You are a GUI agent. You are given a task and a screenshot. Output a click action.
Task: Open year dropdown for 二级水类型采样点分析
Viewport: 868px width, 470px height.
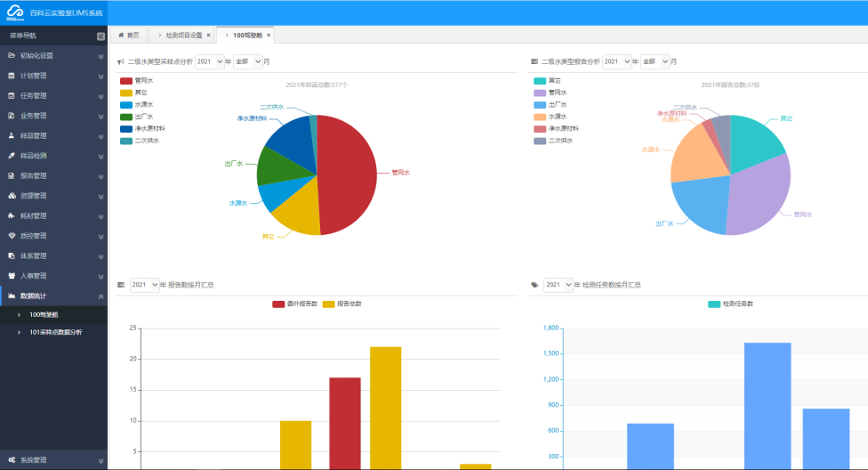[x=209, y=61]
